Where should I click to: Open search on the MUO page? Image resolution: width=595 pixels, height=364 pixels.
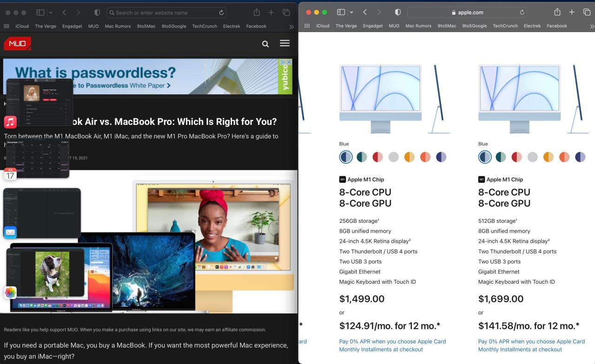(265, 44)
